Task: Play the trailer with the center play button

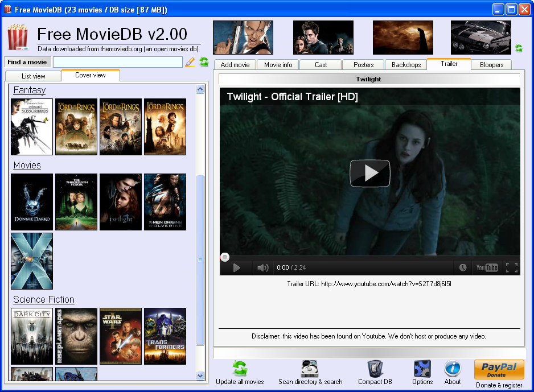Action: pos(370,173)
